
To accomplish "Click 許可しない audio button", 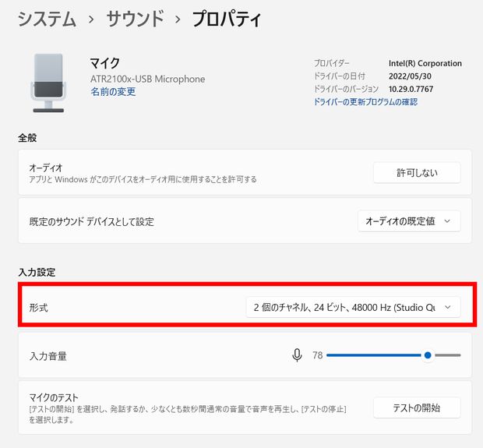I will point(417,172).
